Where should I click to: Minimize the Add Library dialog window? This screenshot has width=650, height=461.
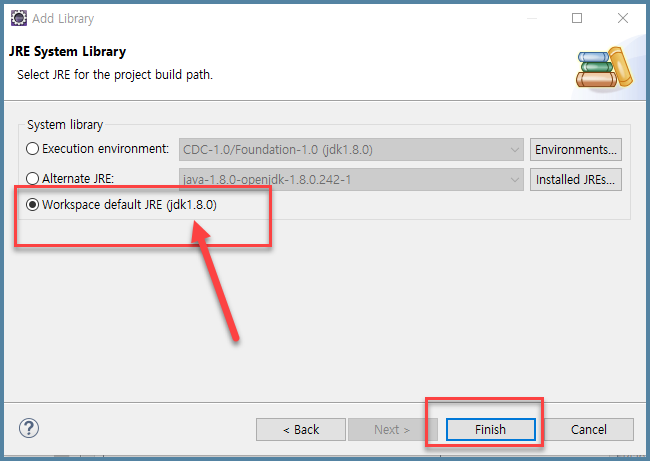point(532,18)
